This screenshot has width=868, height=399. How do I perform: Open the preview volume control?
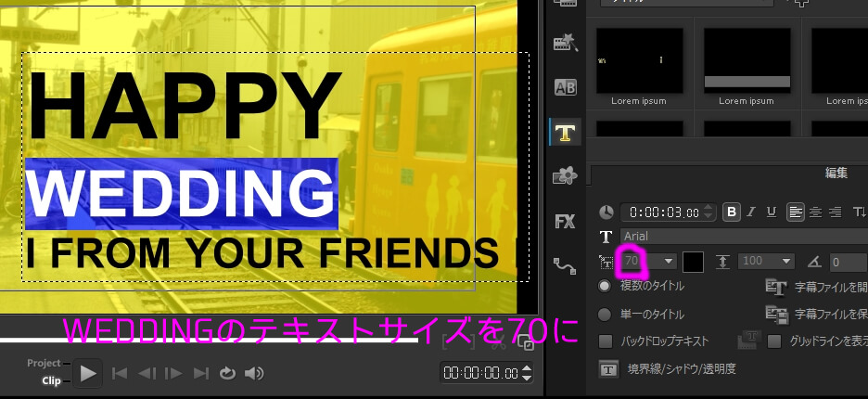pos(254,374)
